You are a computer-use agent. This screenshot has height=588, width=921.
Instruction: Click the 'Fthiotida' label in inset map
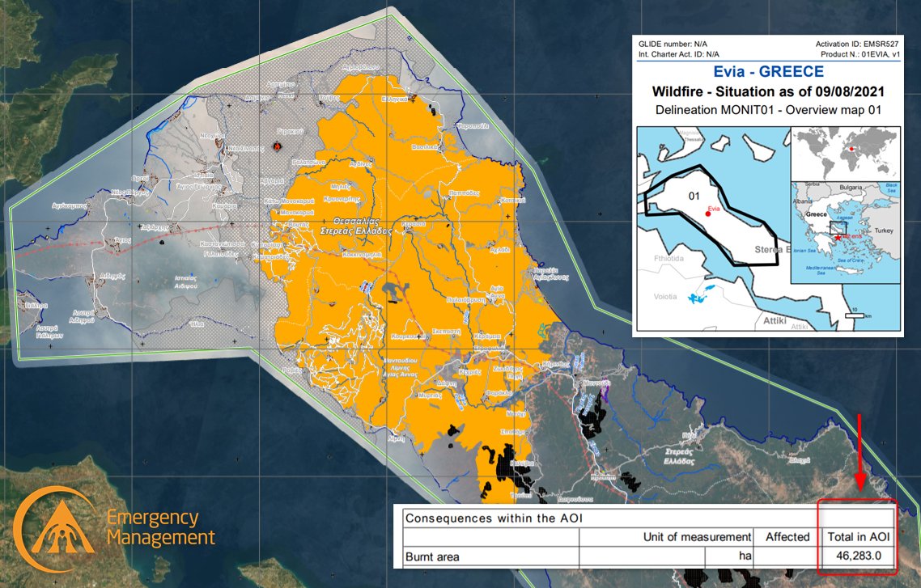(x=668, y=258)
